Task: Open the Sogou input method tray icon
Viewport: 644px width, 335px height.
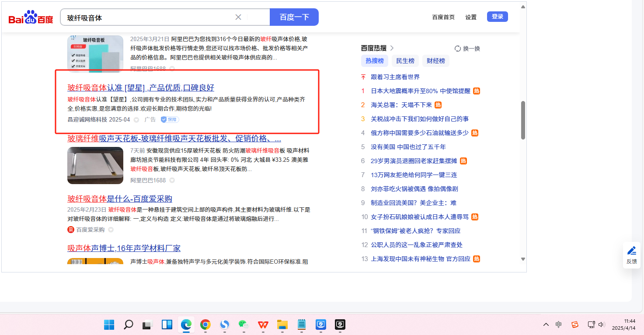Action: tap(575, 325)
